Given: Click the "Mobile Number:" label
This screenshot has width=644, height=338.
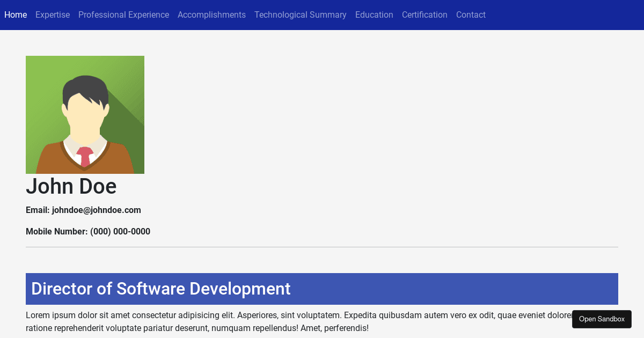Looking at the screenshot, I should (56, 232).
